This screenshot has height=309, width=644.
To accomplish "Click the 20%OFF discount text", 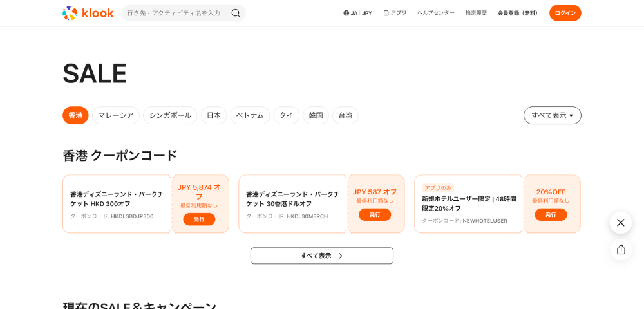I will point(551,192).
